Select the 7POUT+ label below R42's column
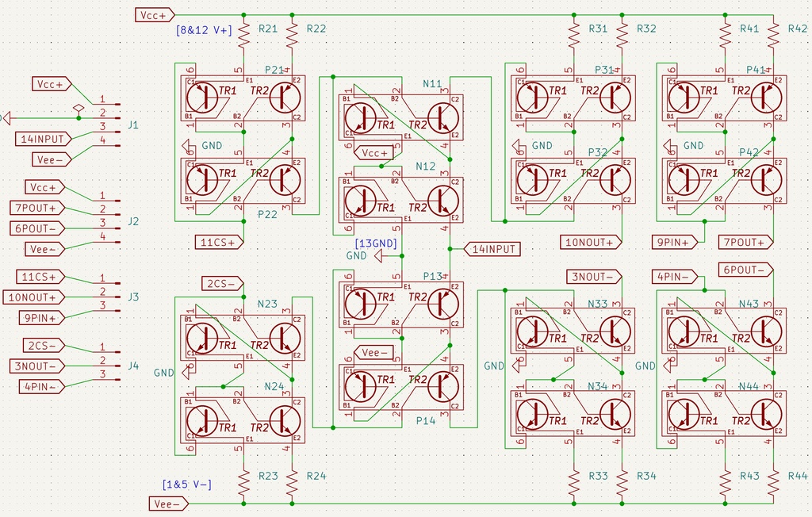This screenshot has width=812, height=517. click(x=745, y=242)
